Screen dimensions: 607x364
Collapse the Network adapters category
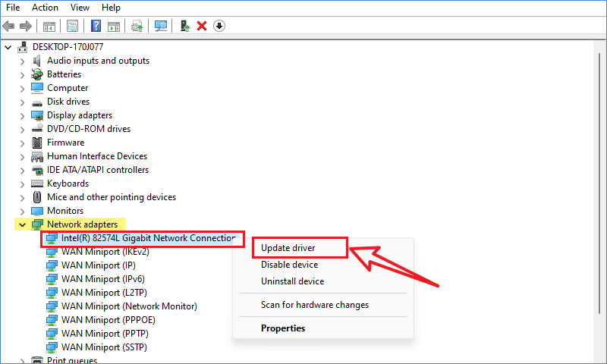tap(23, 224)
